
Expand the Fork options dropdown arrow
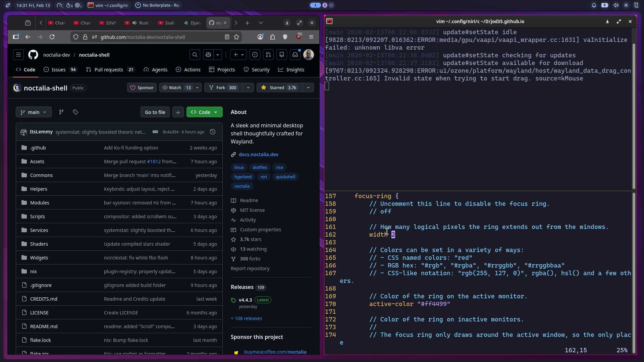pos(248,87)
